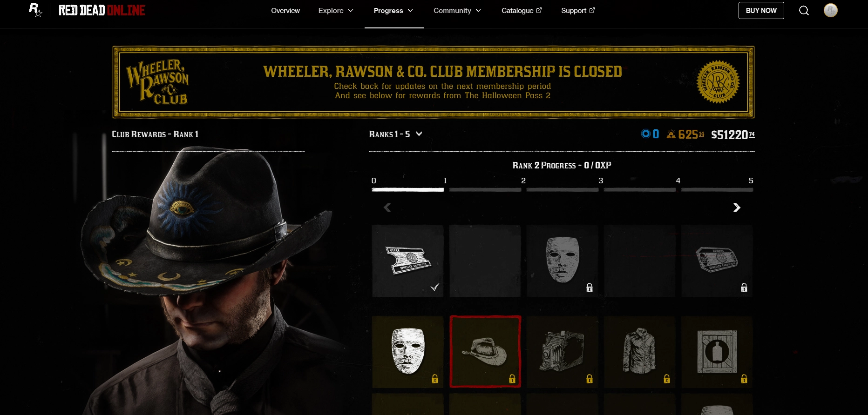Select the highlighted hat reward tile

485,352
